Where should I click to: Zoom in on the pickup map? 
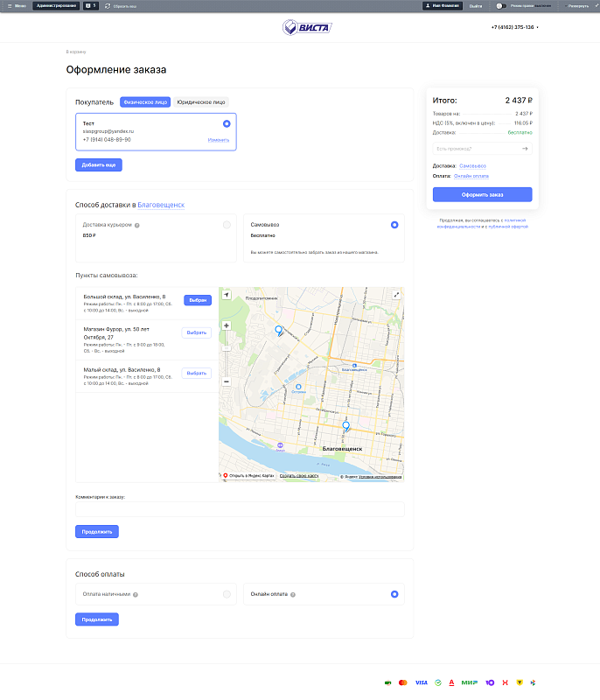[x=227, y=325]
